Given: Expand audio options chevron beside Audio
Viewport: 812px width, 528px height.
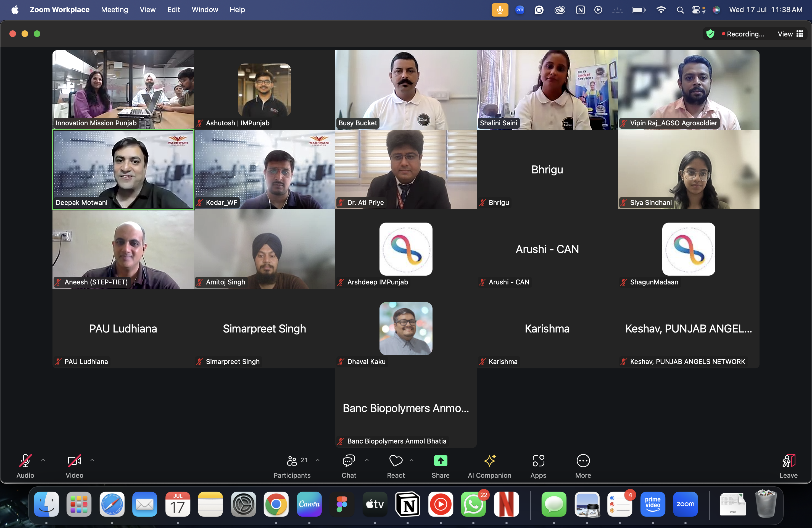Looking at the screenshot, I should pyautogui.click(x=43, y=460).
